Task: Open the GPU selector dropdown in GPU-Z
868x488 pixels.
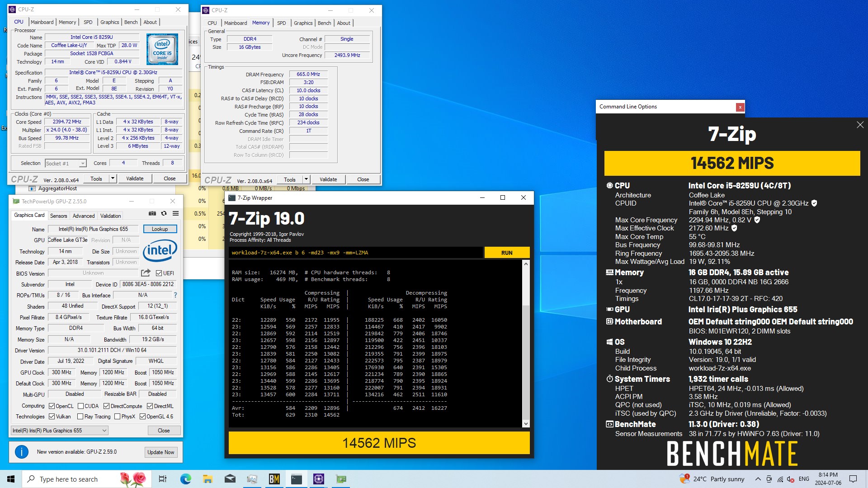Action: pyautogui.click(x=59, y=431)
